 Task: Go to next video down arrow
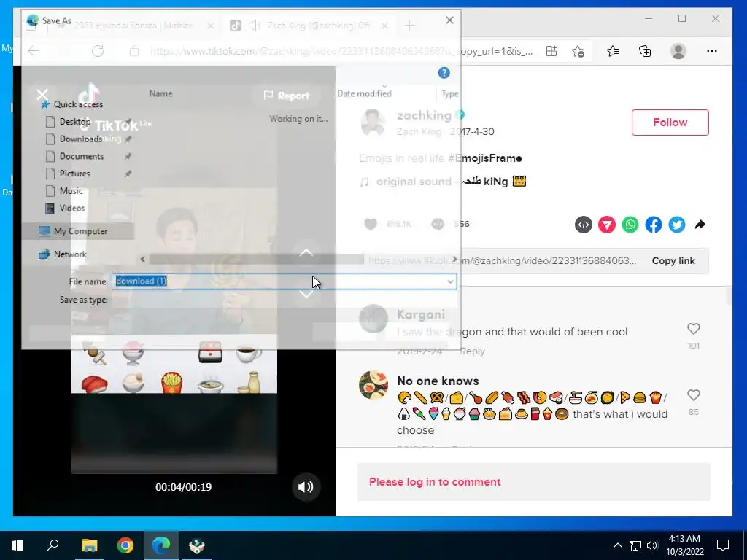(x=306, y=295)
